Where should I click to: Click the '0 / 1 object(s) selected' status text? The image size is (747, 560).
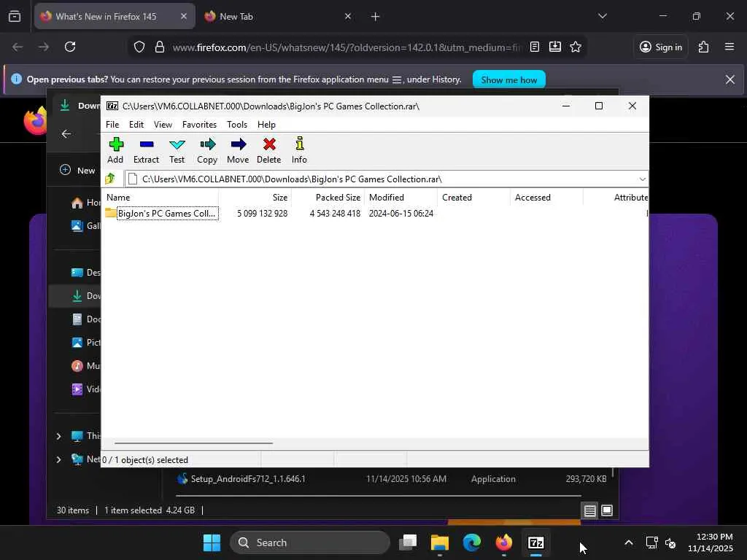pyautogui.click(x=145, y=460)
